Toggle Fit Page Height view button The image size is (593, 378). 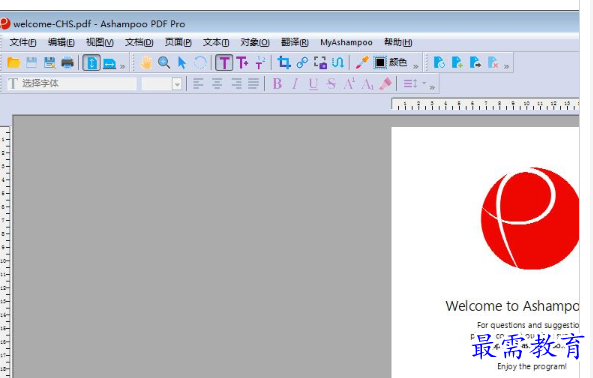92,63
